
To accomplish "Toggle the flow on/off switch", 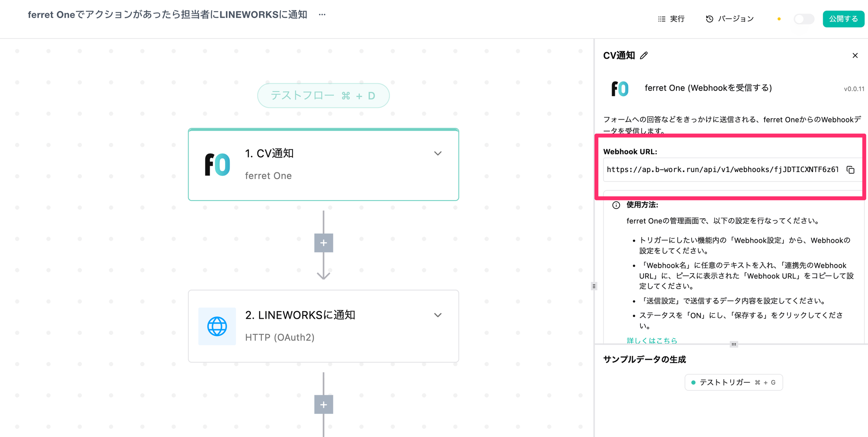I will [804, 19].
